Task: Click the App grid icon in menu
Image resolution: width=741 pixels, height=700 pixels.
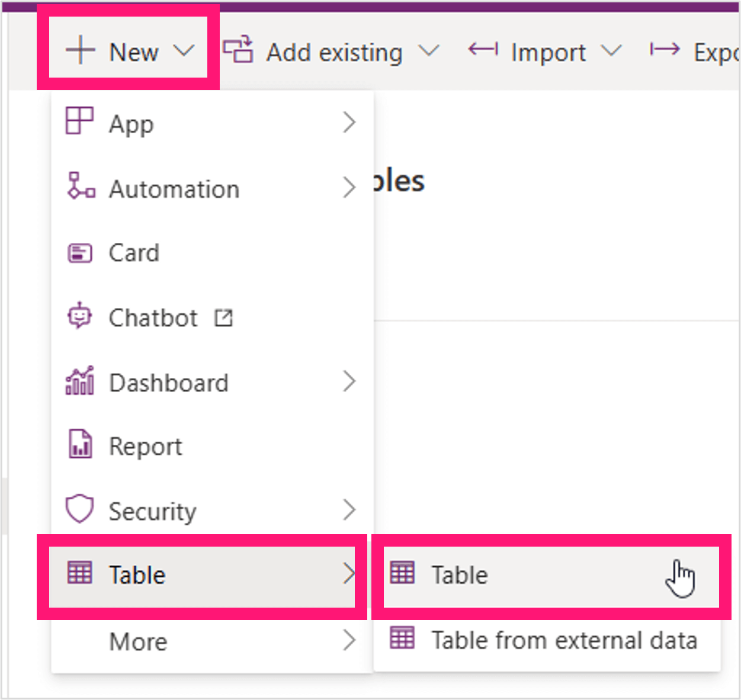Action: 79,121
